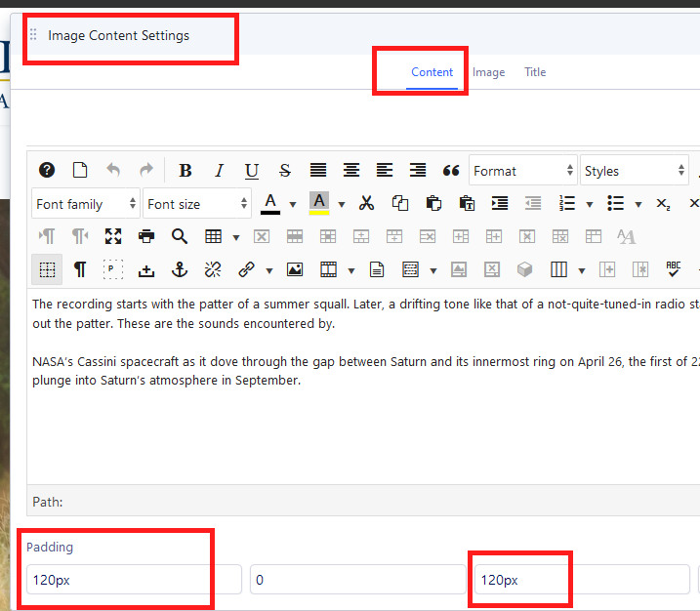700x611 pixels.
Task: Apply bold formatting to text
Action: coord(185,171)
